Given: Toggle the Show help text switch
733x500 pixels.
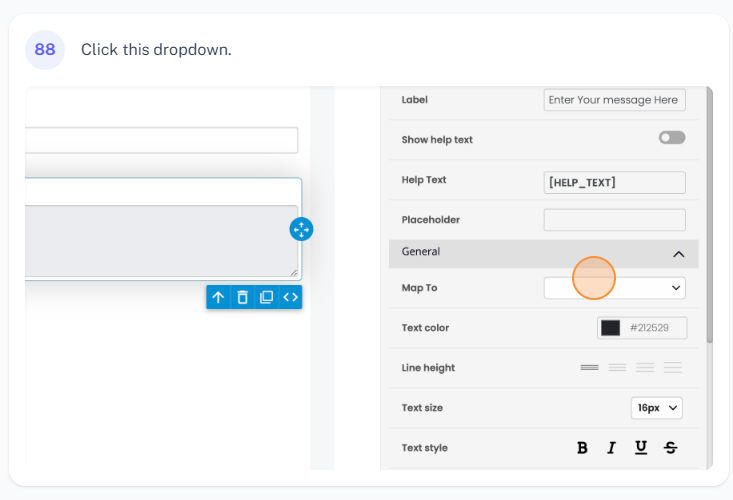Looking at the screenshot, I should tap(671, 138).
